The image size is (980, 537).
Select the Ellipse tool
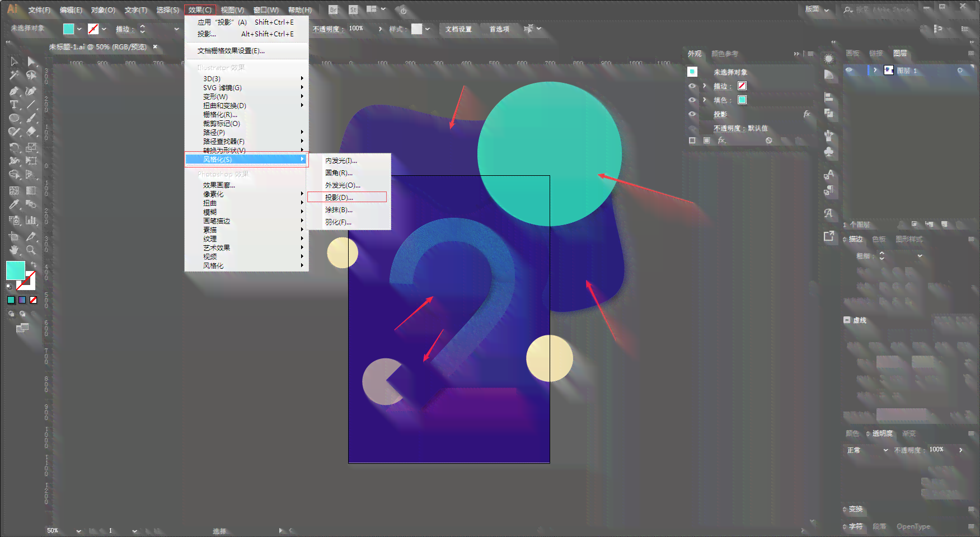(x=14, y=118)
